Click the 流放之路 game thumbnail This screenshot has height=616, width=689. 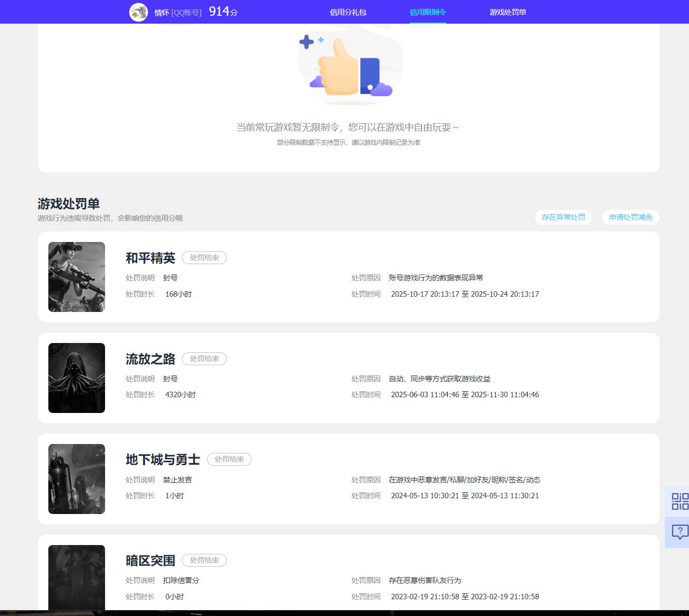pyautogui.click(x=76, y=377)
